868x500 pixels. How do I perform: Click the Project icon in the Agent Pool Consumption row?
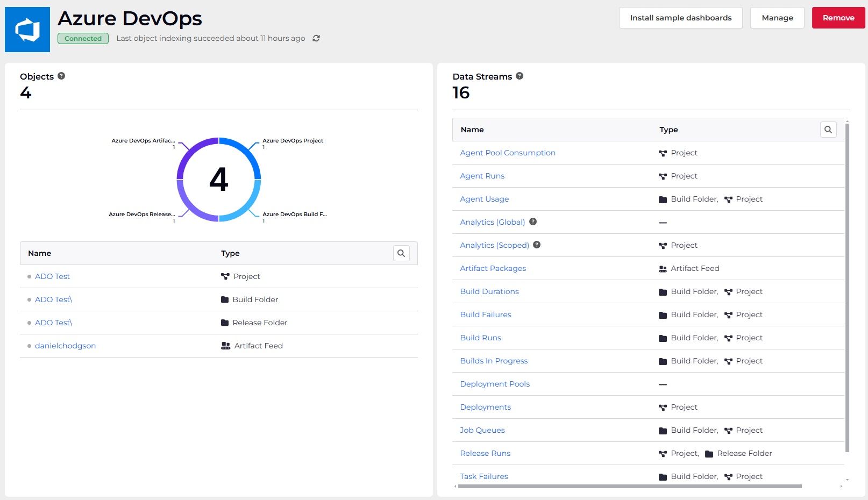(x=663, y=153)
